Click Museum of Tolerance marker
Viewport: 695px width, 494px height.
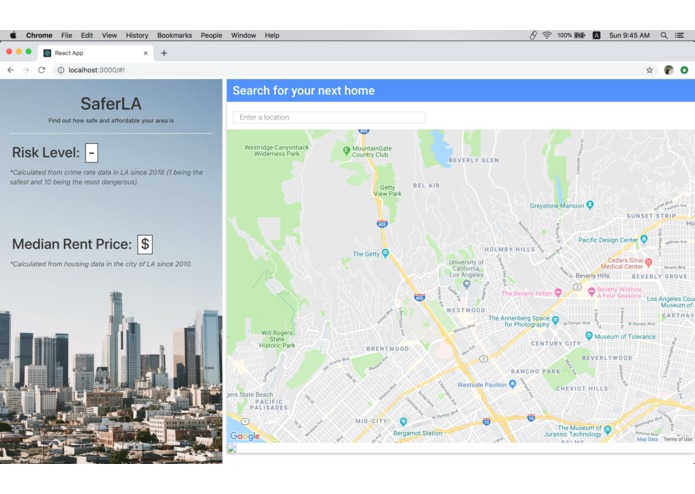pyautogui.click(x=589, y=336)
